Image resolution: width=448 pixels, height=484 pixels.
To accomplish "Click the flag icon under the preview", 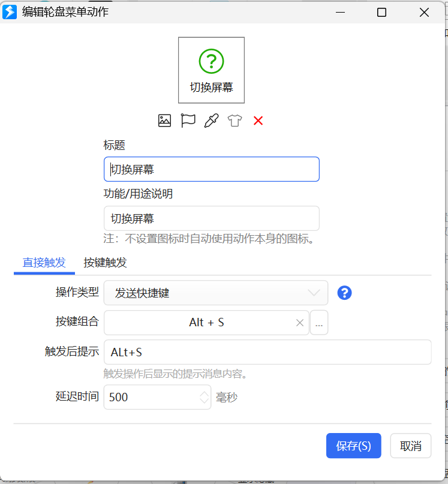I will click(188, 121).
